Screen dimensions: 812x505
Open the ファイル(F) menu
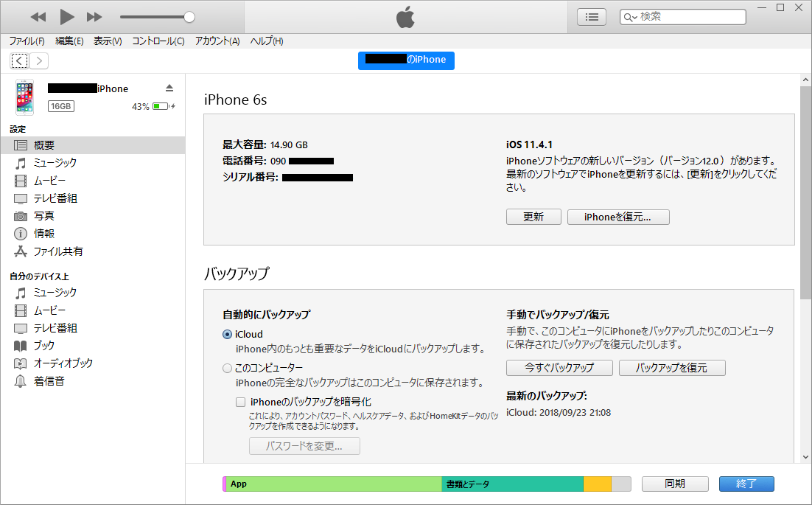[x=27, y=41]
